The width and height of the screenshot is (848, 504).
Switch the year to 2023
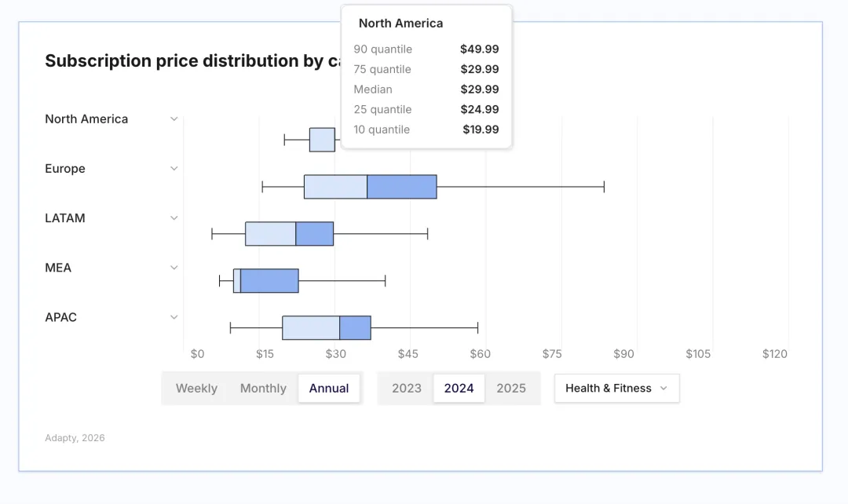pos(407,388)
